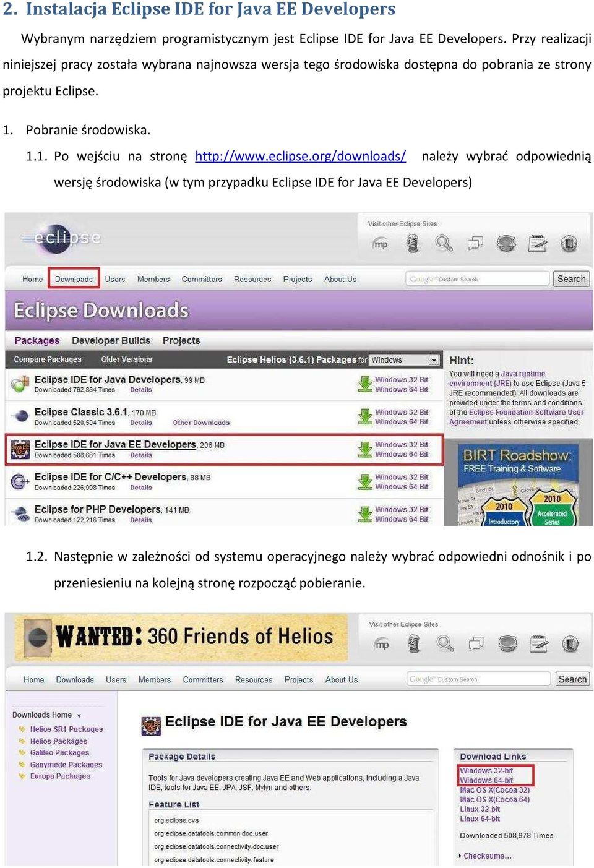This screenshot has height=868, width=594.
Task: Click Details under Eclipse IDE for C/C++ Developers
Action: click(x=141, y=488)
